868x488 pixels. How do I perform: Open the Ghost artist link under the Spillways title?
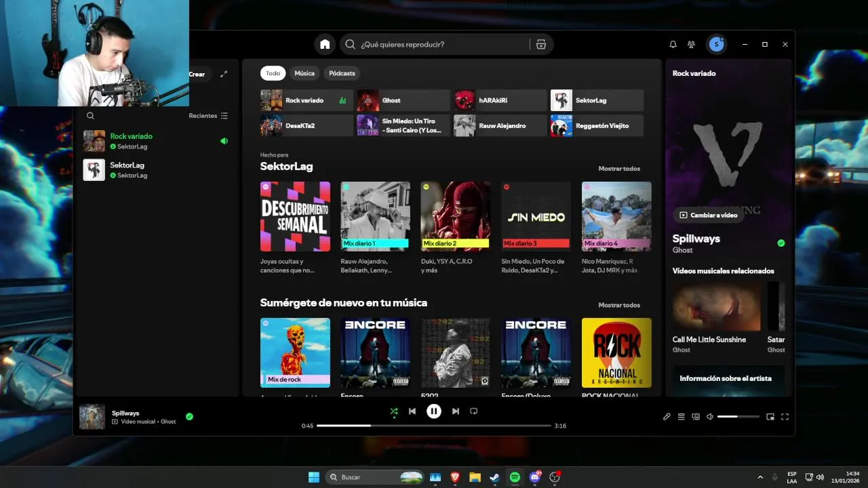click(x=683, y=250)
